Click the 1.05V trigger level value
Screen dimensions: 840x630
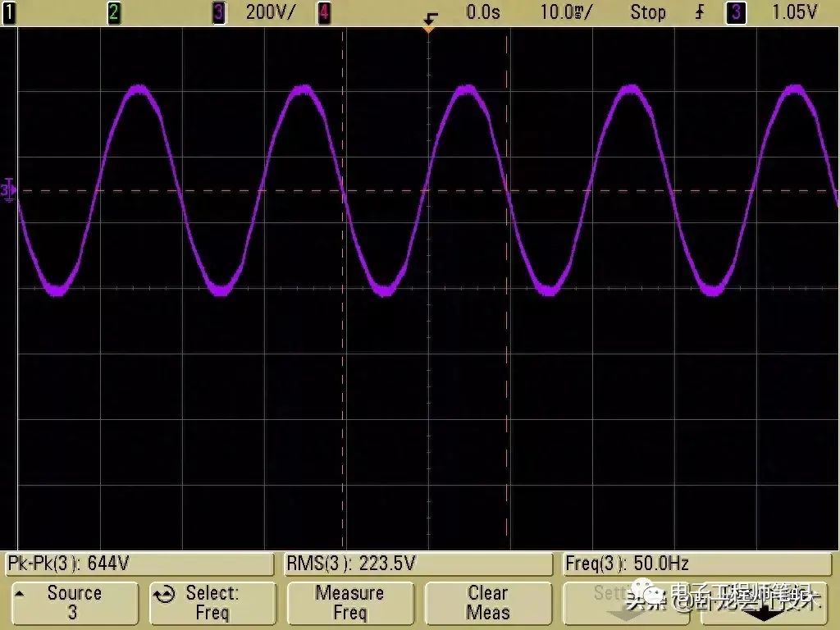click(x=794, y=12)
